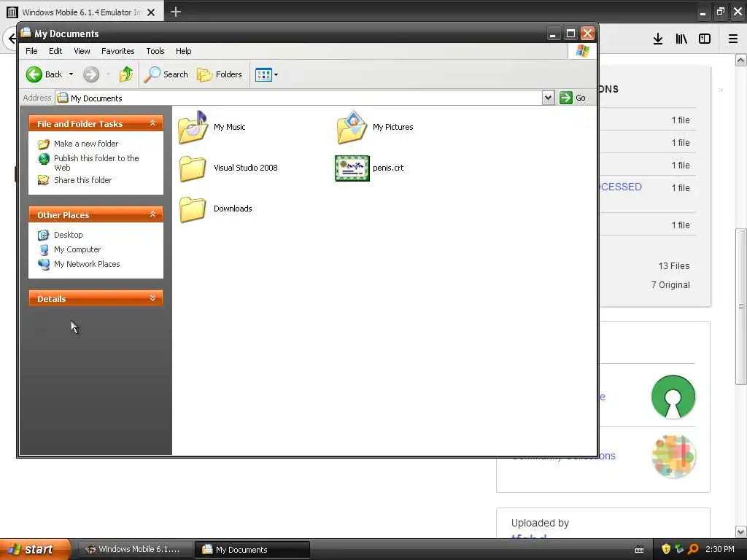Click Make a new folder link
747x560 pixels.
tap(86, 144)
